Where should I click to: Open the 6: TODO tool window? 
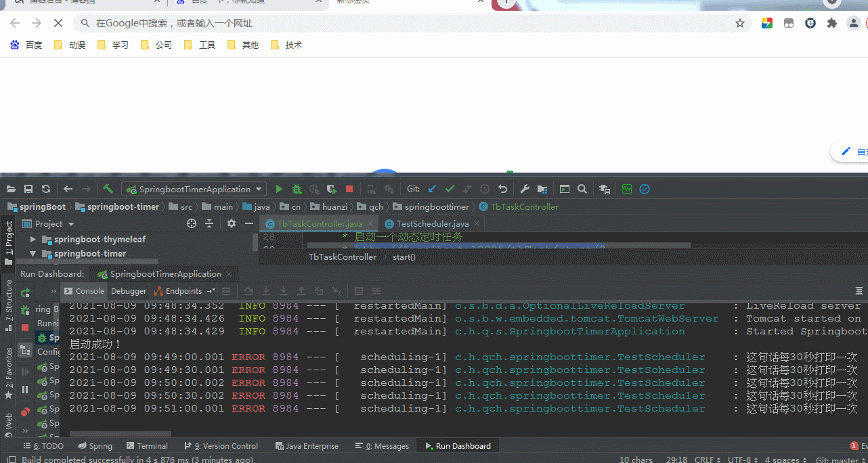click(43, 446)
